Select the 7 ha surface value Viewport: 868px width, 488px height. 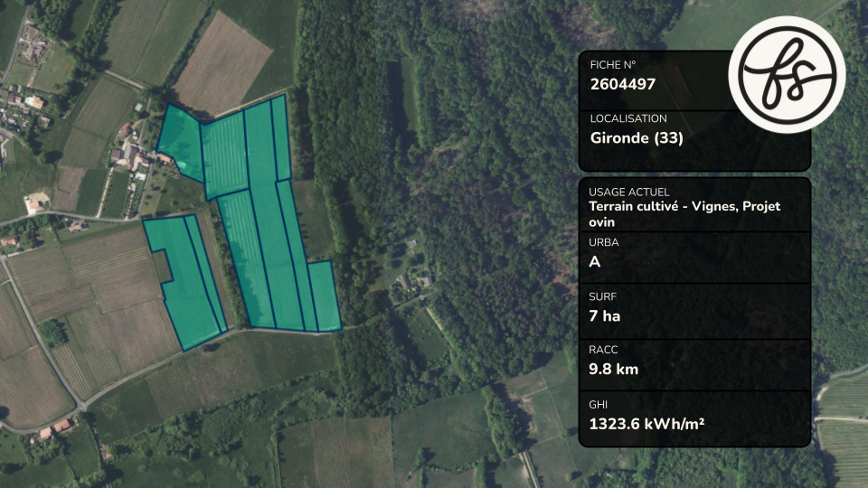[605, 316]
